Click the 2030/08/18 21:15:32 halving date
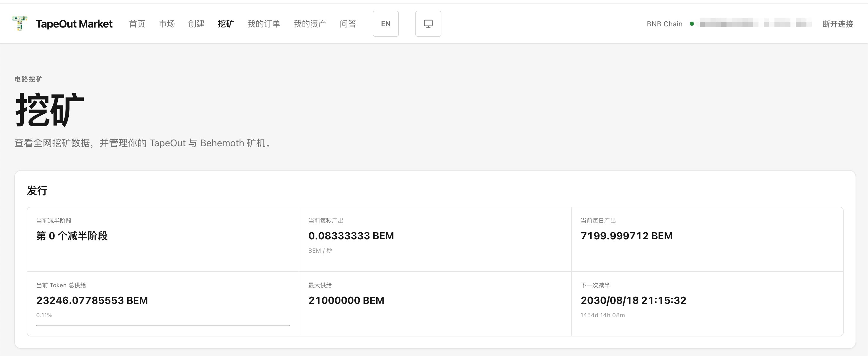Viewport: 868px width, 356px height. [x=634, y=300]
